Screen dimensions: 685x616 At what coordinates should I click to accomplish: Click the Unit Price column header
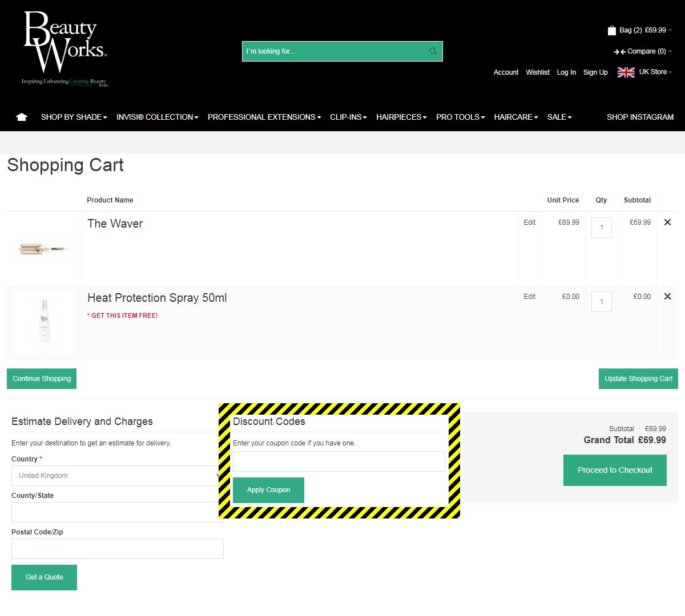[x=563, y=200]
